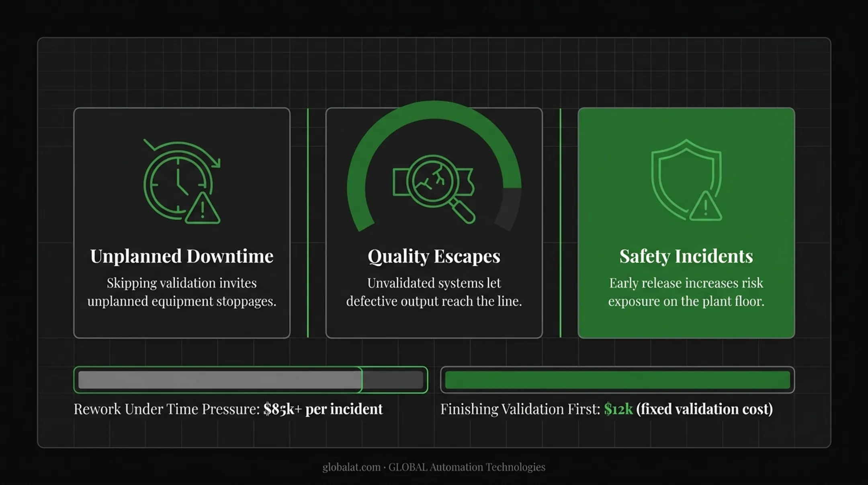Image resolution: width=868 pixels, height=485 pixels.
Task: Click 'Rework Under Time Pressure:' label
Action: [167, 409]
